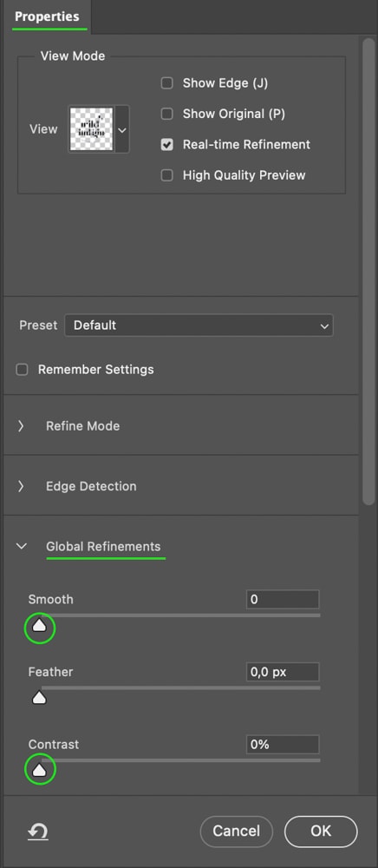Check the Remember Settings box
The width and height of the screenshot is (378, 868).
(x=22, y=369)
